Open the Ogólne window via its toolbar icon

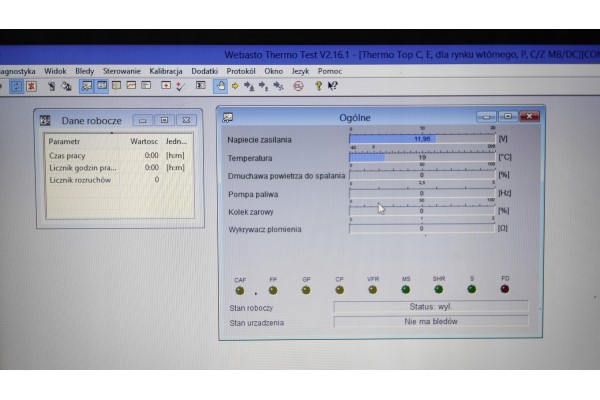point(86,86)
